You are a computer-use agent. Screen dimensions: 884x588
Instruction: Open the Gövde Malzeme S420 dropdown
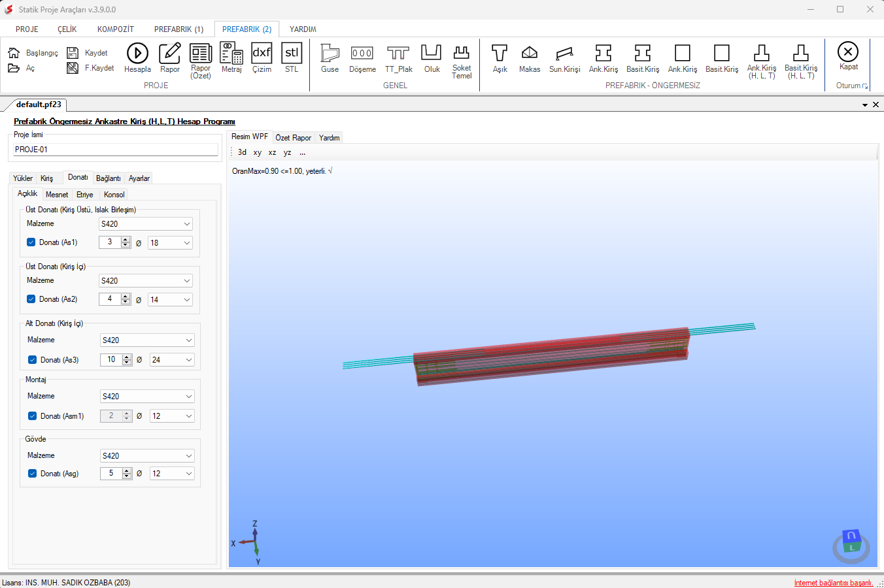[x=147, y=455]
